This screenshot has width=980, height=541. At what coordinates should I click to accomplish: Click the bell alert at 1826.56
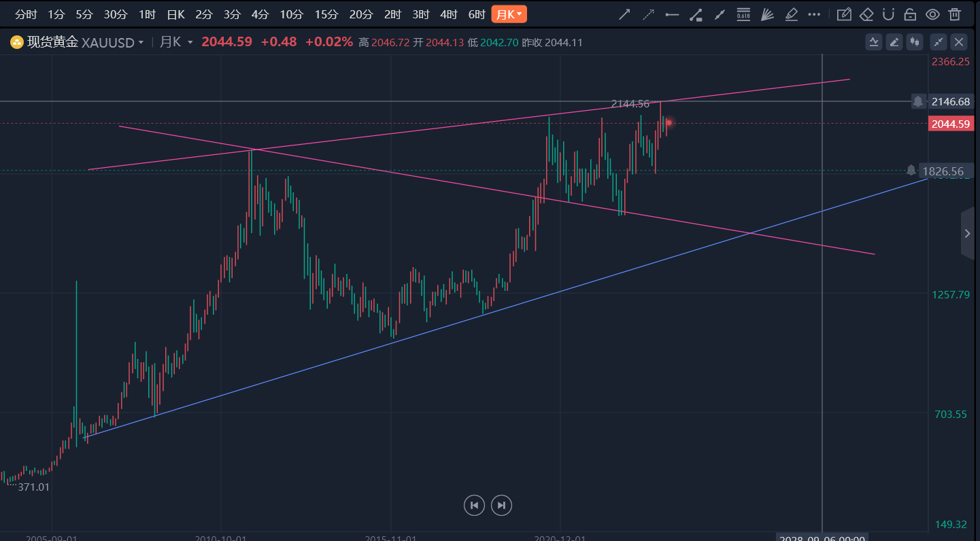tap(911, 170)
